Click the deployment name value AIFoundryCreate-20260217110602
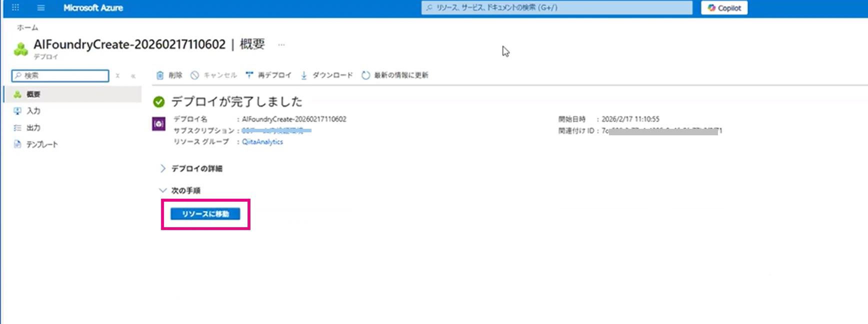 click(294, 119)
